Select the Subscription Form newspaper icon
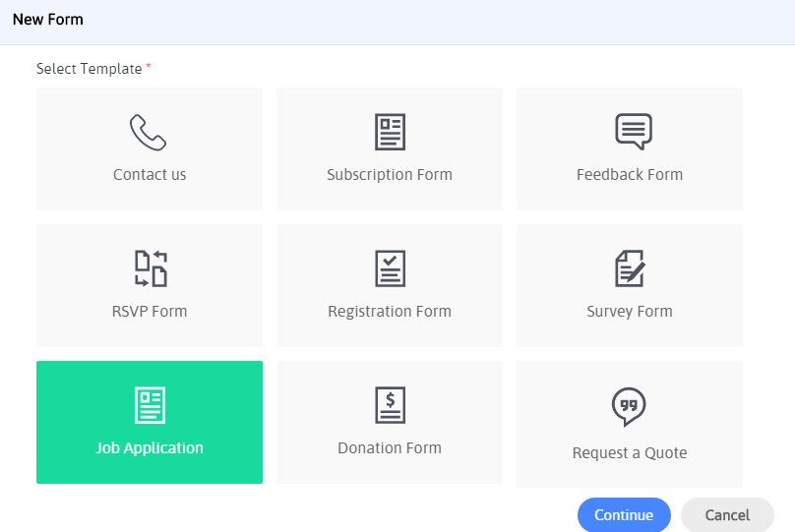795x532 pixels. pyautogui.click(x=390, y=133)
